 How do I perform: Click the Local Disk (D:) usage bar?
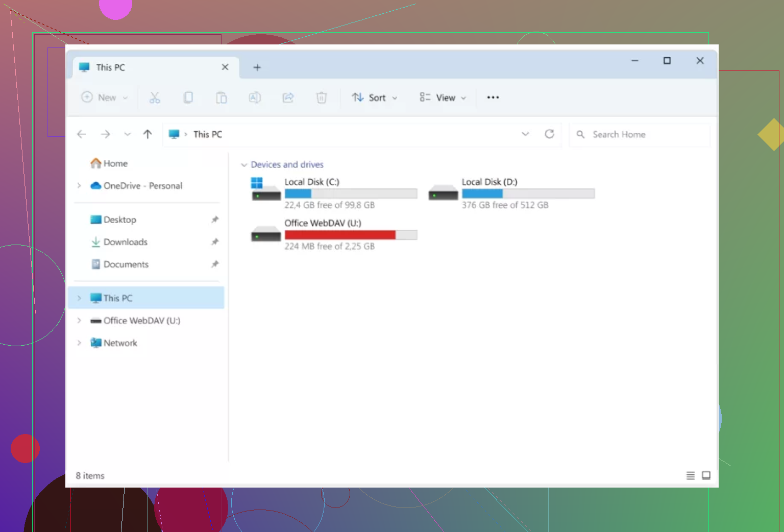tap(528, 194)
